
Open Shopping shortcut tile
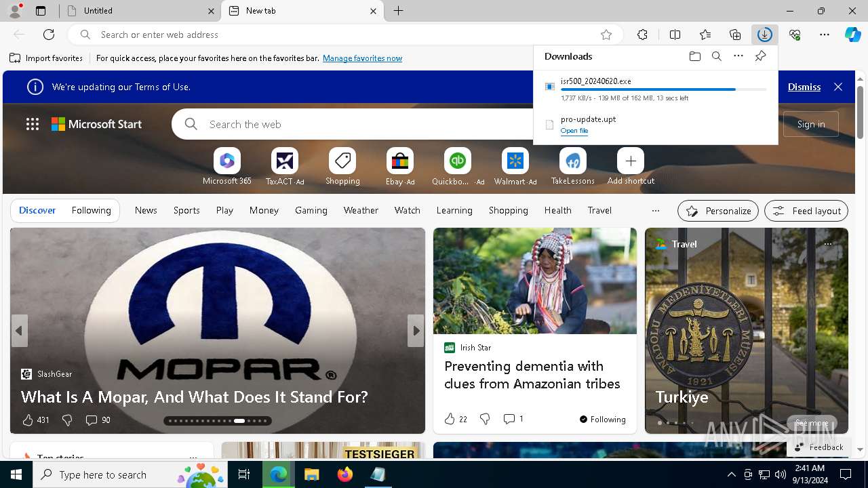342,167
